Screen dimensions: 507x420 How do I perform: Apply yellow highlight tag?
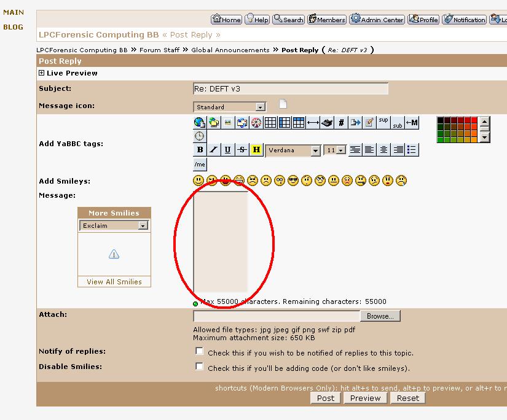coord(256,150)
